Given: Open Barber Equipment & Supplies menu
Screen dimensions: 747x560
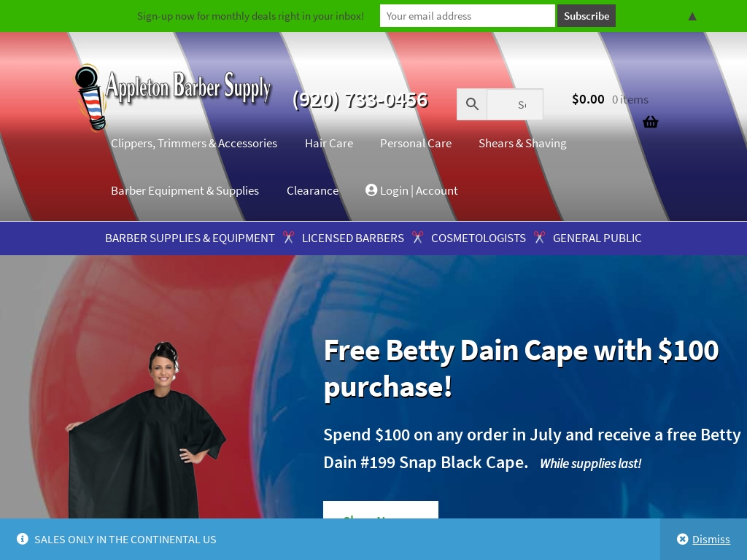Looking at the screenshot, I should [185, 190].
